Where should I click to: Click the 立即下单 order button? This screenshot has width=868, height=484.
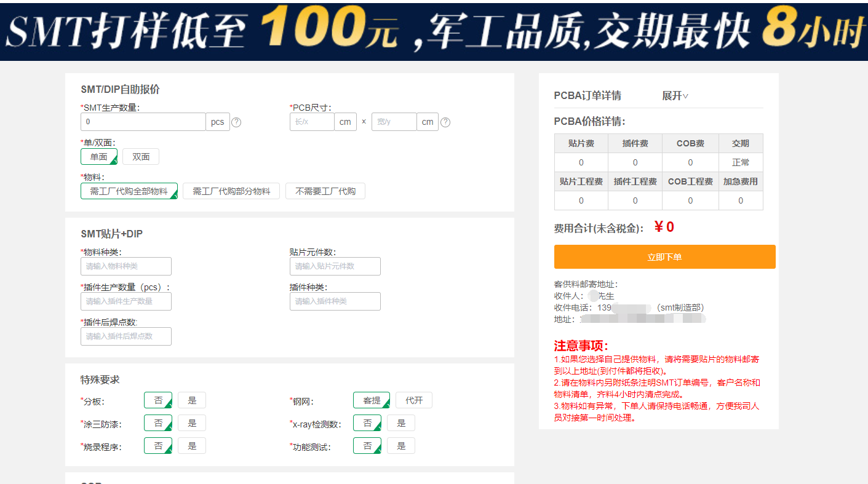664,256
